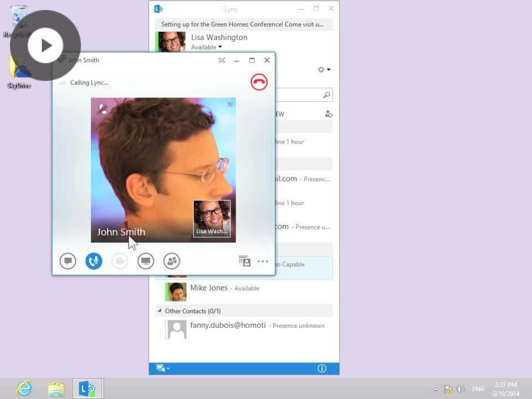Select the fanny.dubois@homoti contact
Image resolution: width=532 pixels, height=399 pixels.
244,329
